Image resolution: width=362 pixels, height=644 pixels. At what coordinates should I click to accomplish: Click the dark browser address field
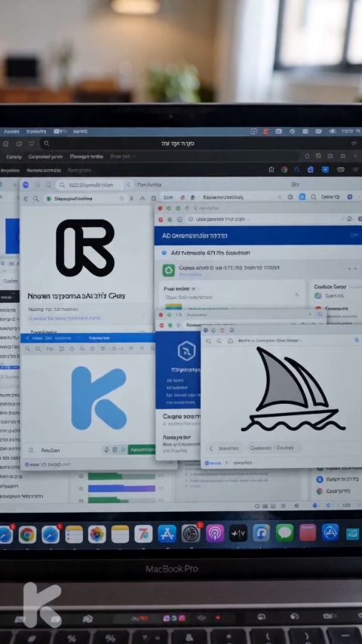point(199,143)
